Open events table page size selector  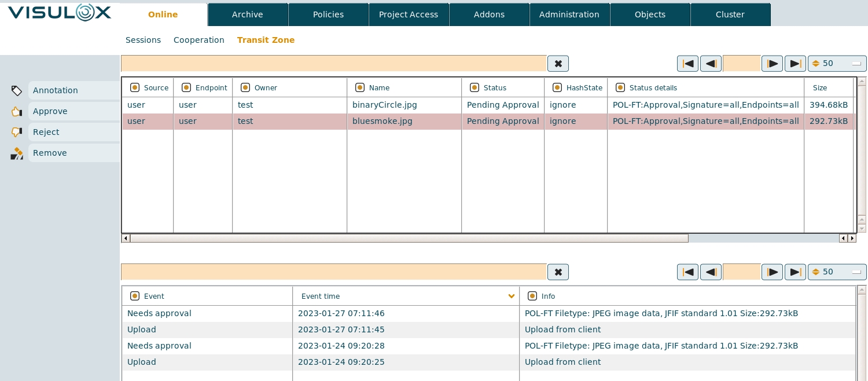(x=837, y=272)
